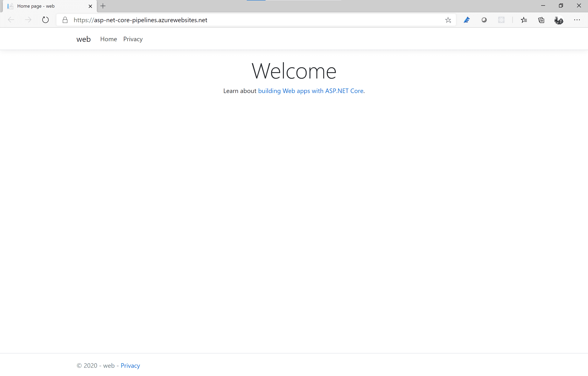Select the Home page - web tab
The width and height of the screenshot is (588, 376).
[x=50, y=6]
